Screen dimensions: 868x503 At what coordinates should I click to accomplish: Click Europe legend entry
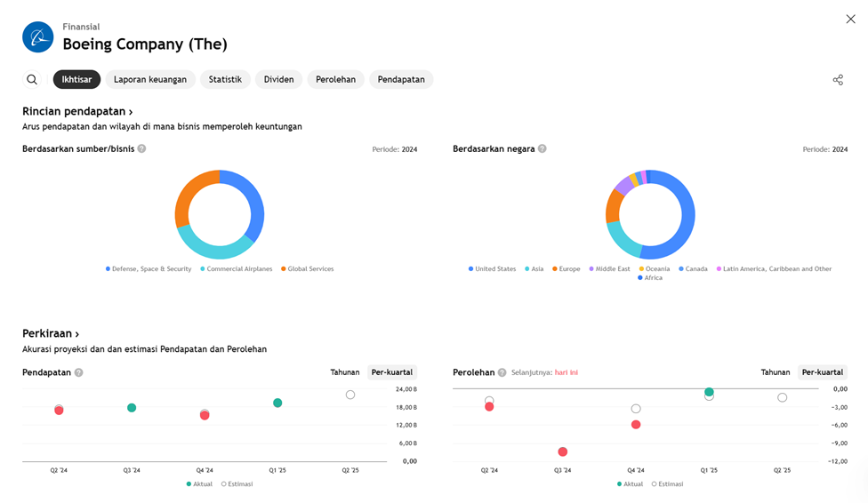(x=567, y=269)
